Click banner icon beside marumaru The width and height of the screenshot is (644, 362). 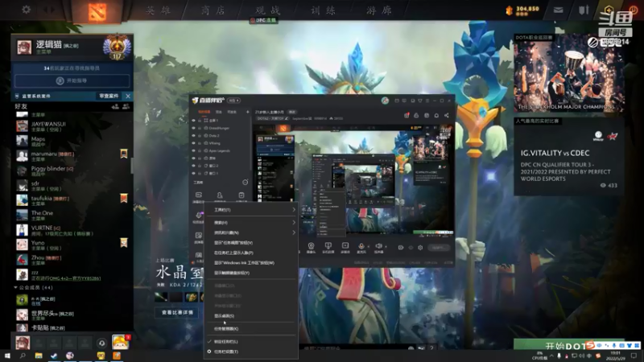(124, 154)
